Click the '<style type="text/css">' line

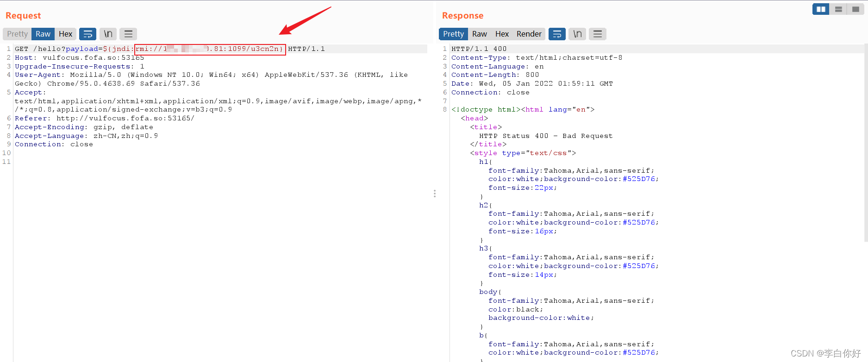click(523, 153)
